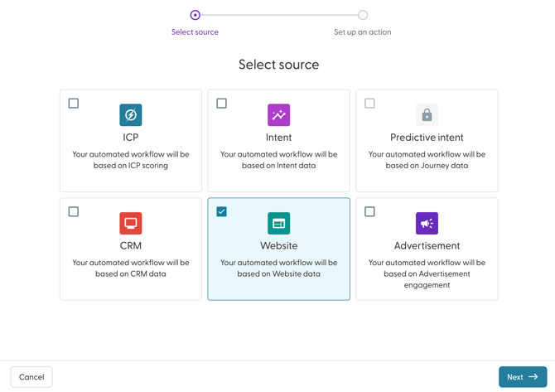Click the Set up an action step circle
This screenshot has height=392, width=555.
tap(363, 15)
